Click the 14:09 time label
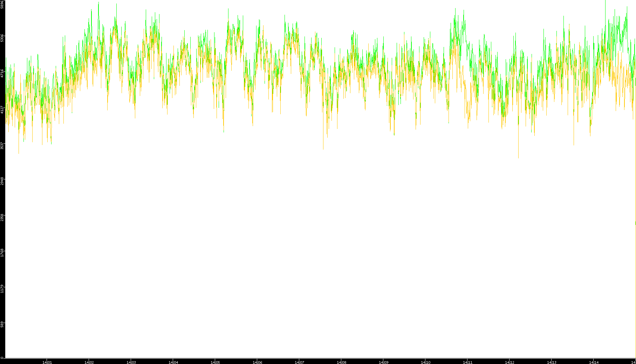This screenshot has height=364, width=636. (x=383, y=362)
